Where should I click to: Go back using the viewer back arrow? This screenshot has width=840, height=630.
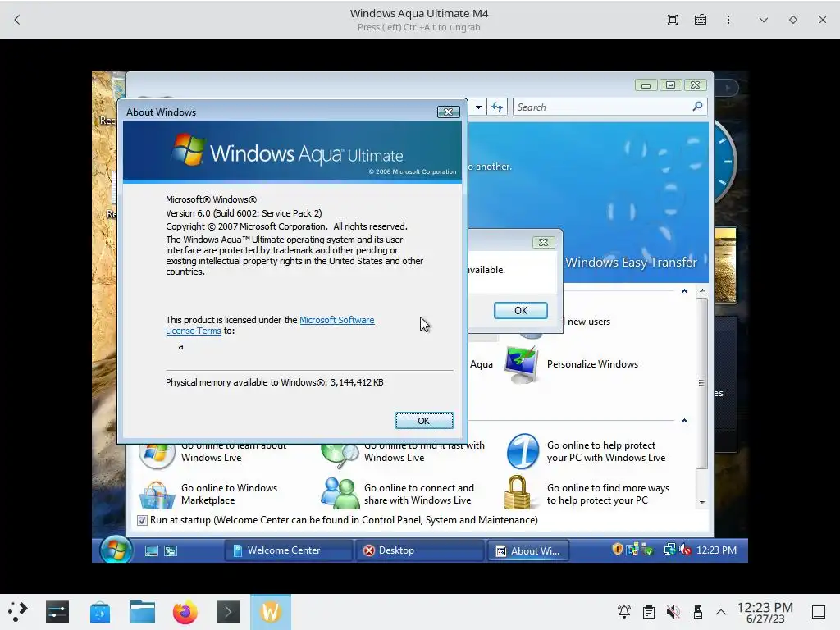coord(17,20)
